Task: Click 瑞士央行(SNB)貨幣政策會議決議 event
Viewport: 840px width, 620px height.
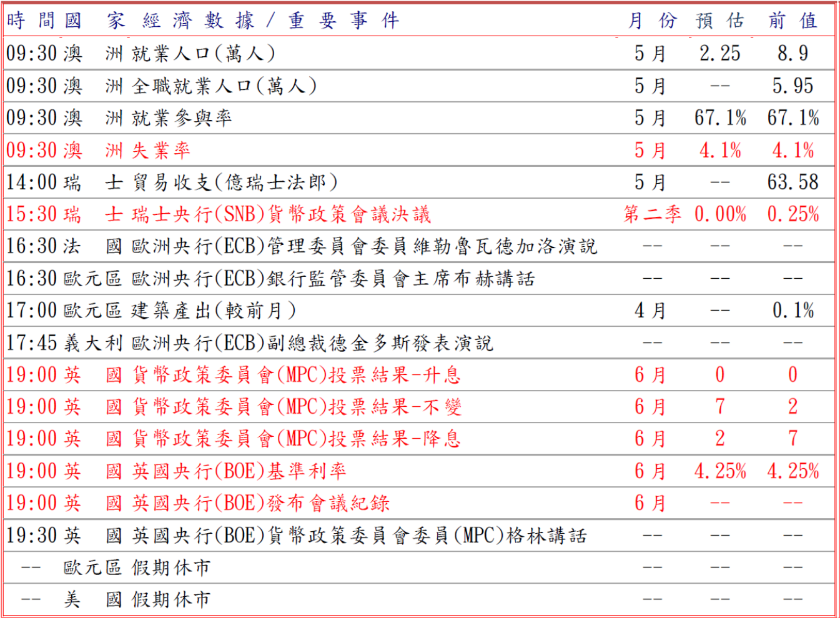Action: [x=282, y=214]
